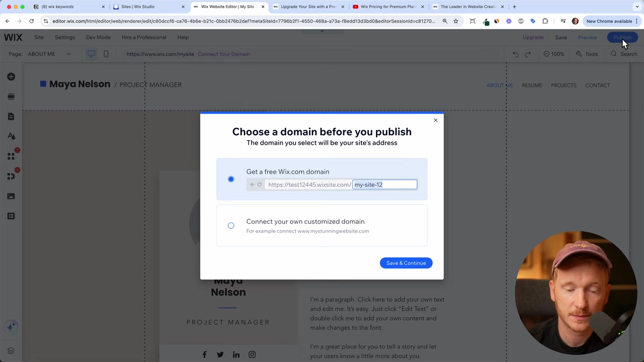Select the free Wix.com domain radio
The width and height of the screenshot is (644, 362).
click(x=231, y=179)
